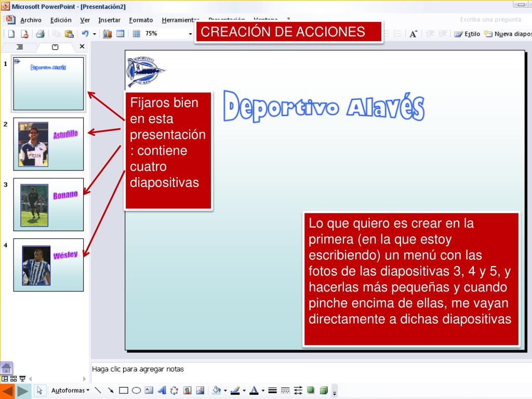Open the line style options
The image size is (532, 399).
(272, 390)
